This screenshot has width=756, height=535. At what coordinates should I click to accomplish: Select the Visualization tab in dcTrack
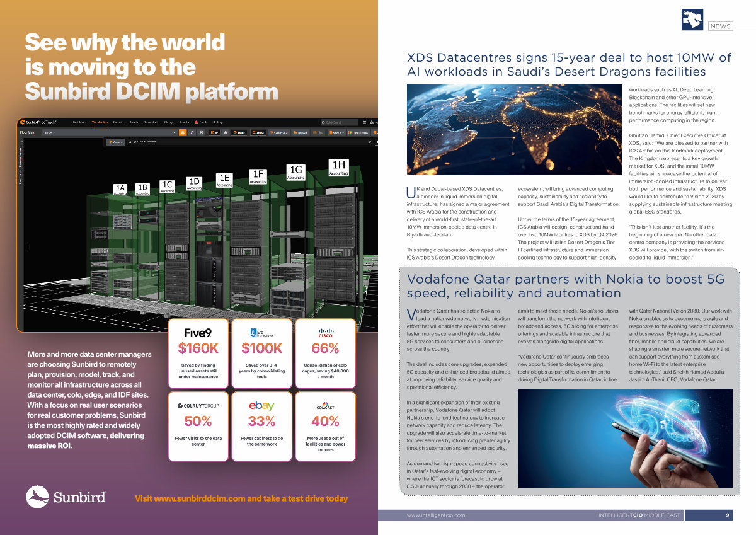point(100,122)
